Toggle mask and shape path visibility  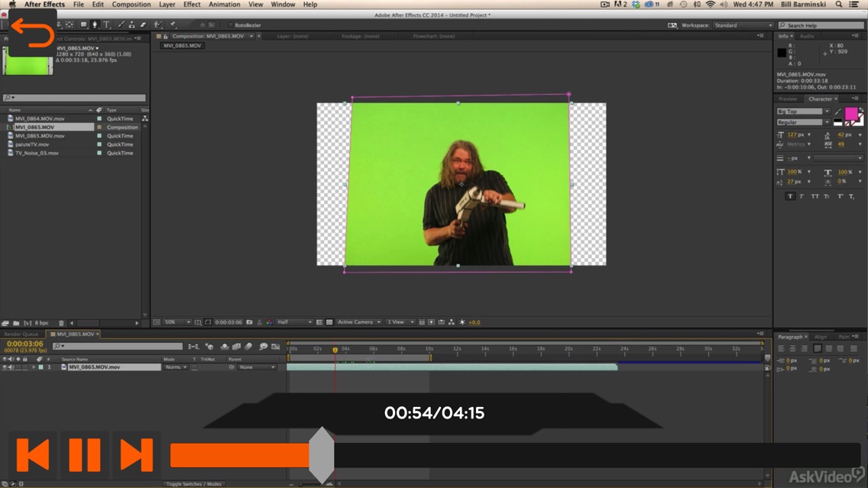[208, 322]
